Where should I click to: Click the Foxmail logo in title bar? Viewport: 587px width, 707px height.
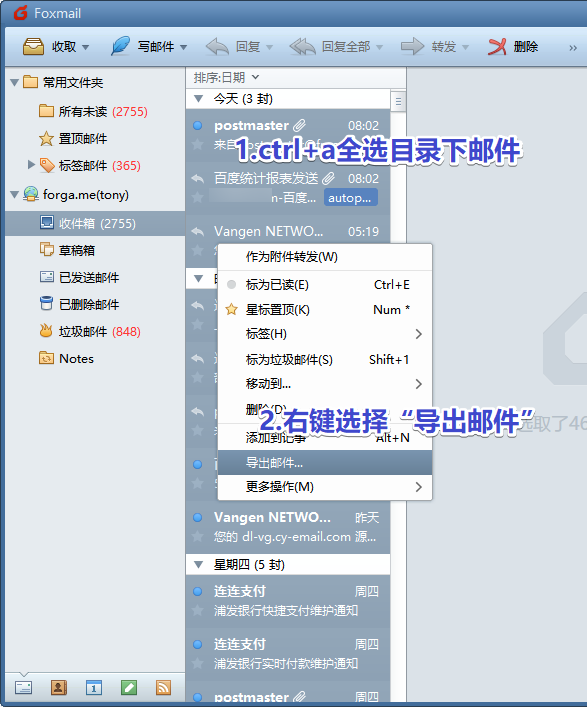[x=20, y=13]
